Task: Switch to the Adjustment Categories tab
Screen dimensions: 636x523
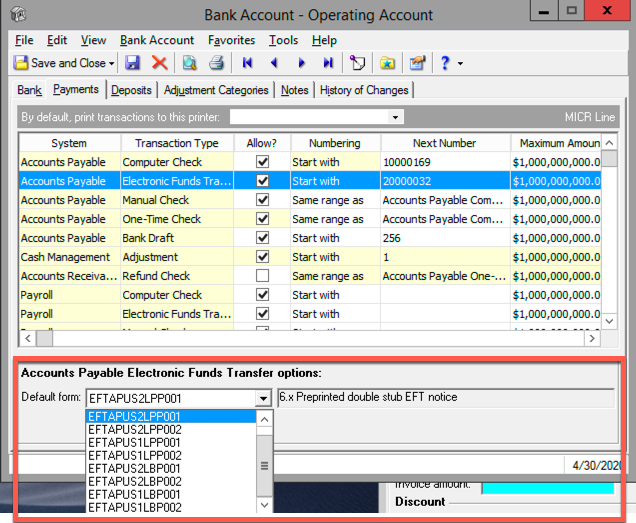Action: (x=216, y=90)
